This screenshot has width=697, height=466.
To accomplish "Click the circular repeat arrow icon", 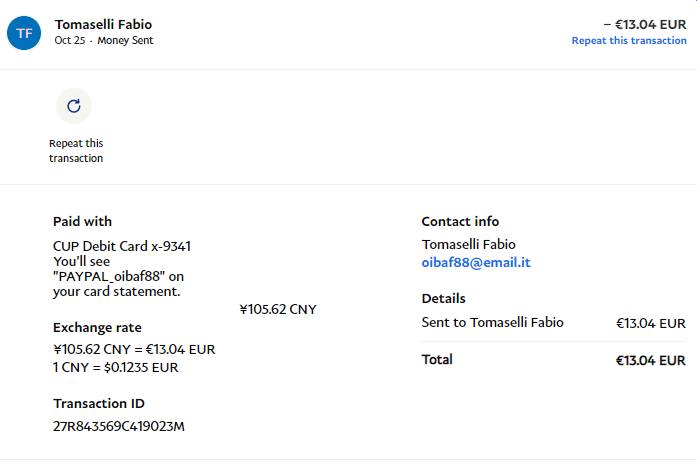I will (x=73, y=105).
